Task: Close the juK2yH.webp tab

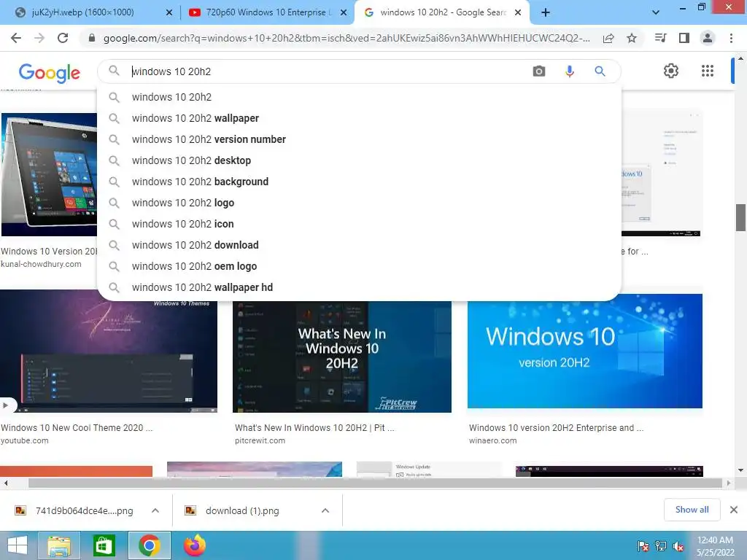Action: [x=169, y=12]
